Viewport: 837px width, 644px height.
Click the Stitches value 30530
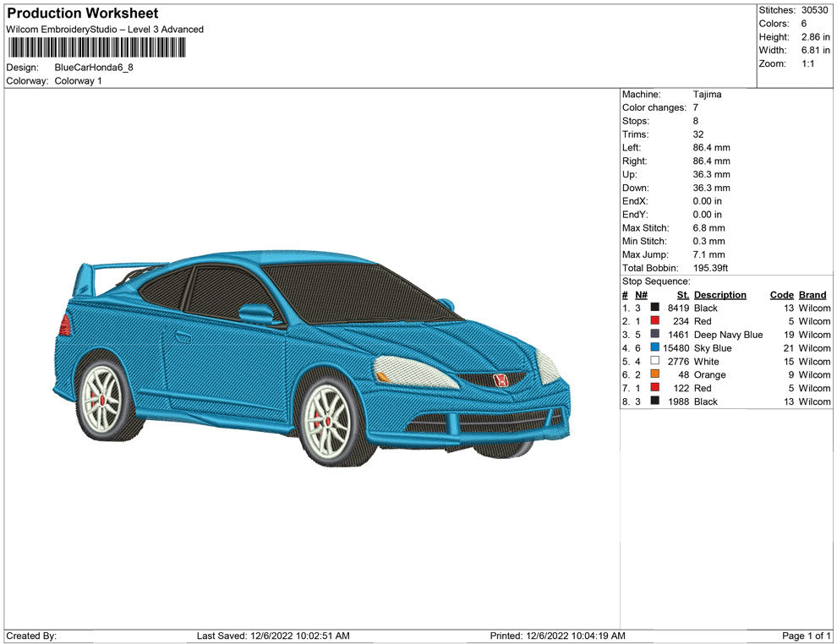point(815,10)
